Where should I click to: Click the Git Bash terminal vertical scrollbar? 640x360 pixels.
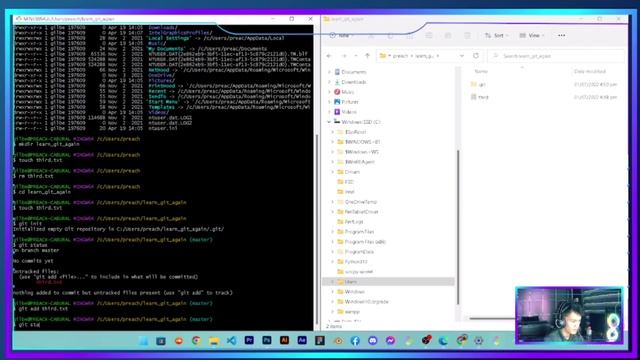click(x=316, y=229)
